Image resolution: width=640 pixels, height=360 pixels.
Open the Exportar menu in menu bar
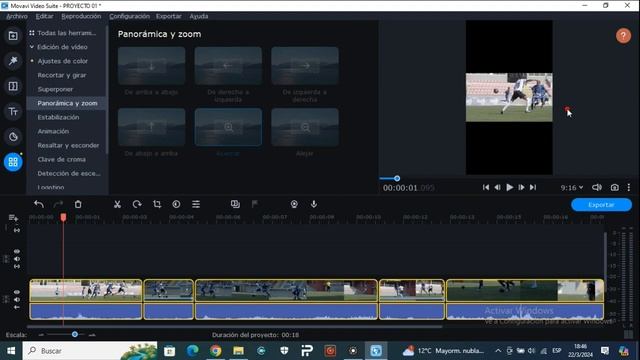click(x=169, y=16)
